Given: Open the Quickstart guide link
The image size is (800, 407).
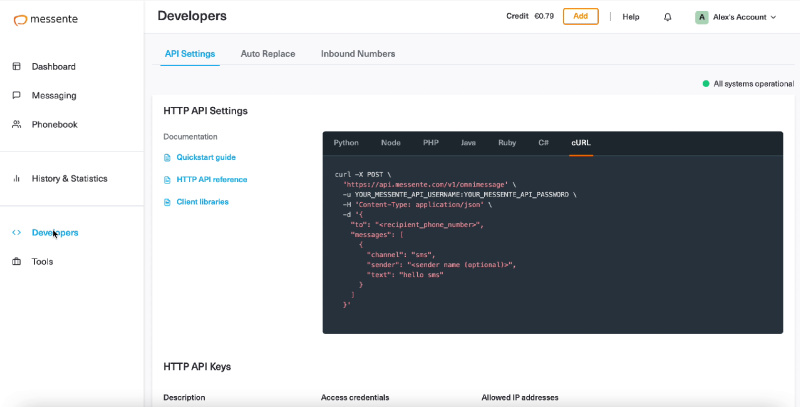Looking at the screenshot, I should click(206, 157).
